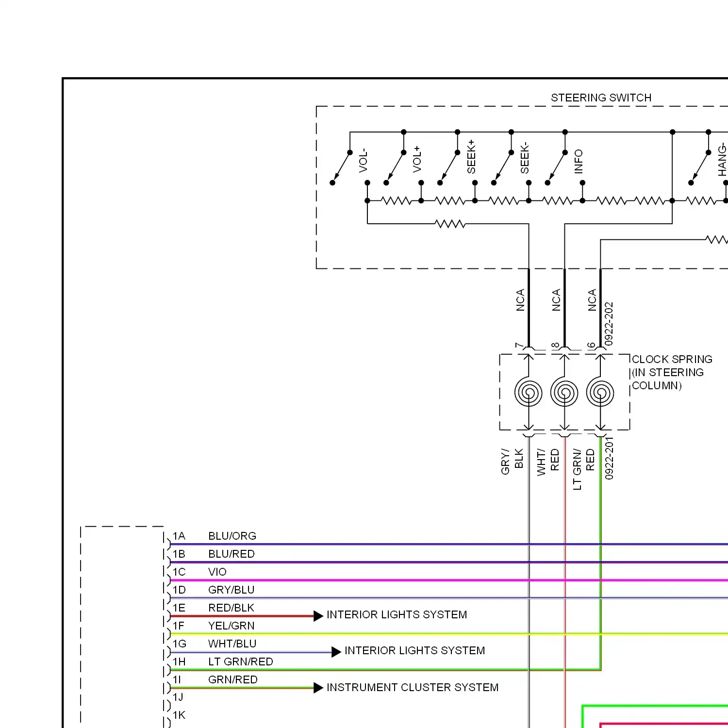Select the WHT/BLU wire label
Screen dimensions: 728x728
tap(232, 644)
